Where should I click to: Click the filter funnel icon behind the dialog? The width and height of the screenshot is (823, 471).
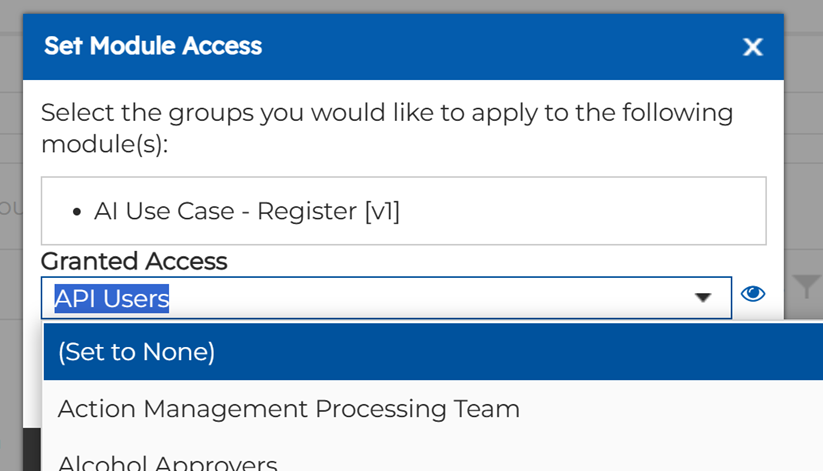pyautogui.click(x=806, y=289)
